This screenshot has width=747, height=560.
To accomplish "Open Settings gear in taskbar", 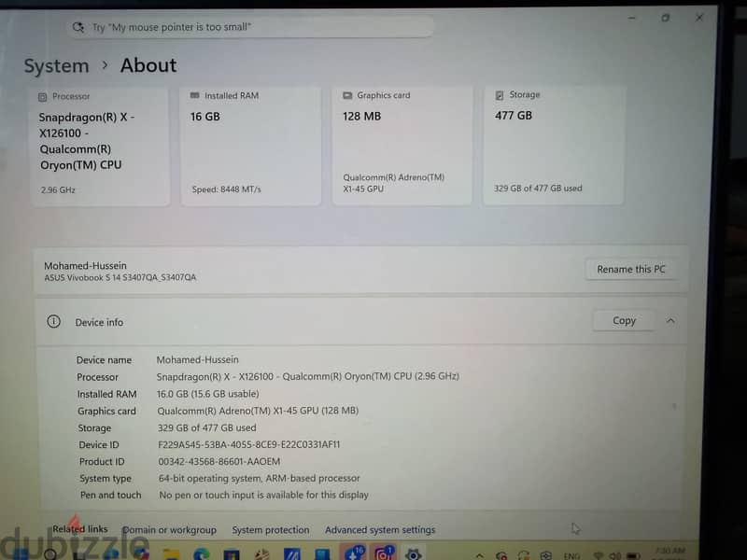I will [x=413, y=554].
